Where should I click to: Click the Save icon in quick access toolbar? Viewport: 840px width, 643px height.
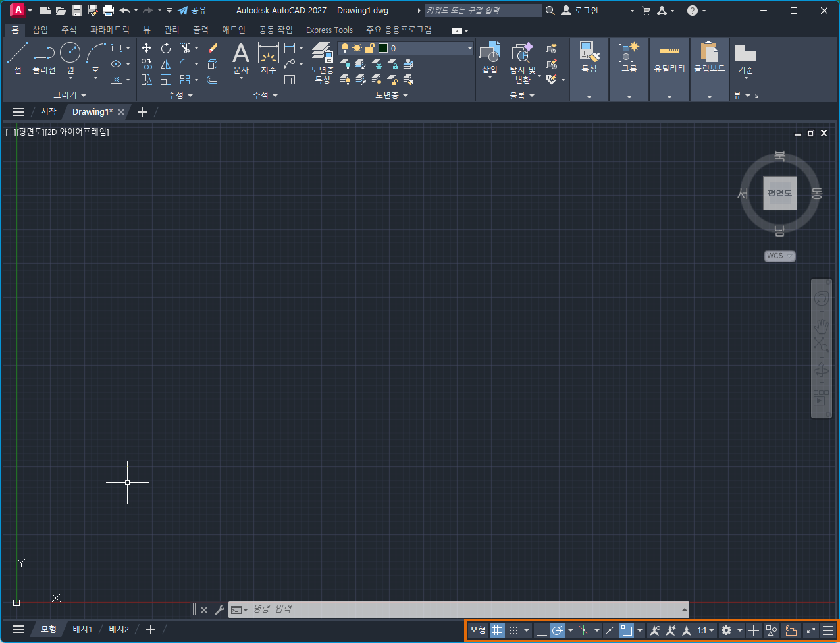[77, 11]
